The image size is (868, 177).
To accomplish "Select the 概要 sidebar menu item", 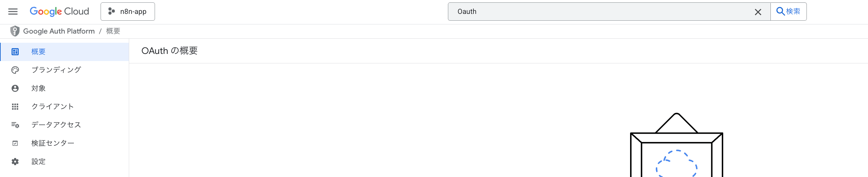I will [x=38, y=52].
